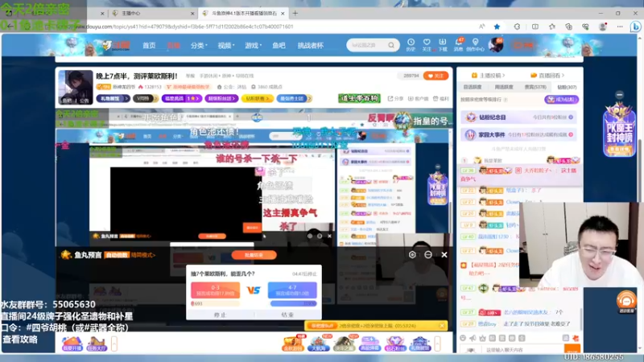The image size is (644, 362).
Task: Click the red 0-3 vote progress bar
Action: coord(215,304)
